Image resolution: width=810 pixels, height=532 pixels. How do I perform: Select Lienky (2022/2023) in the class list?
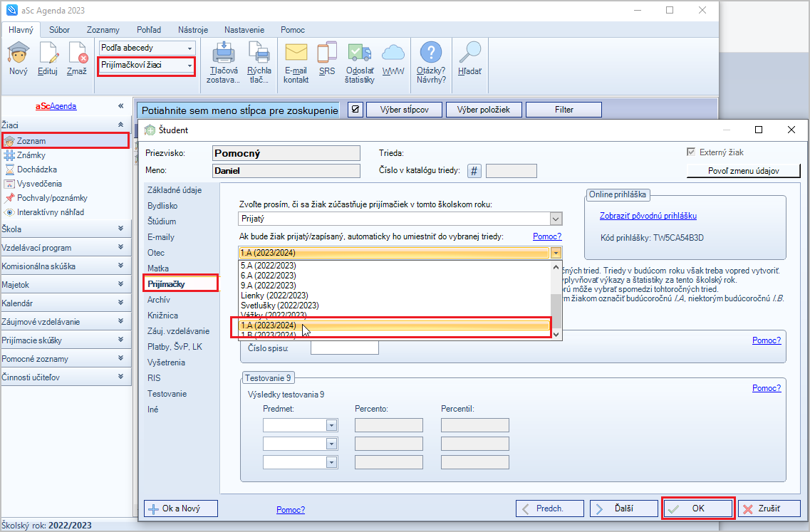[x=394, y=296]
